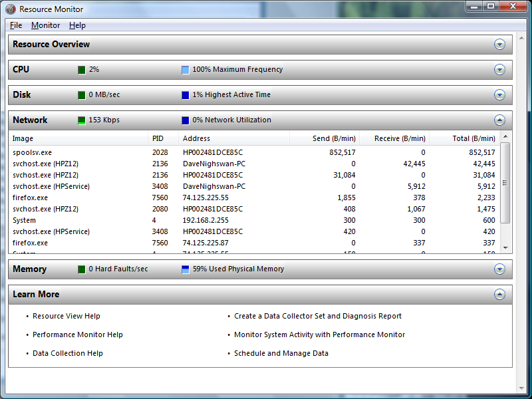Screen dimensions: 532x399
Task: Select svchost.exe (HPZ12) row with PID 2080
Action: 254,209
